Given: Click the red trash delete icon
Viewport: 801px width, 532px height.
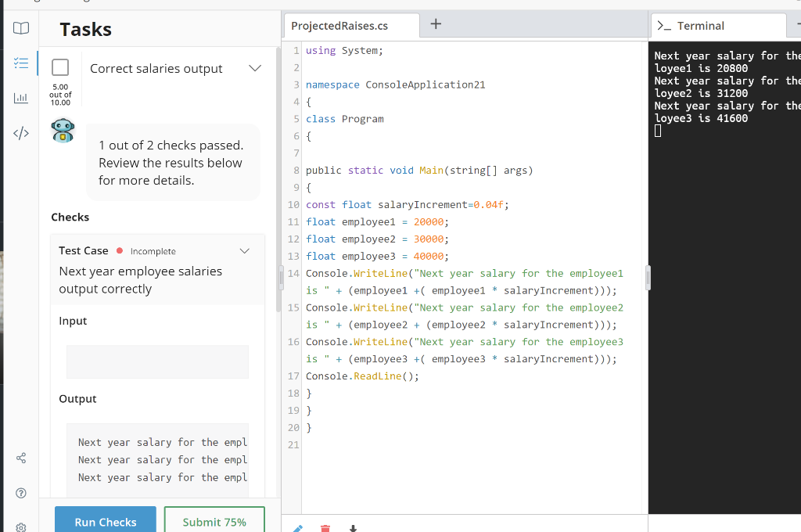Looking at the screenshot, I should (325, 528).
